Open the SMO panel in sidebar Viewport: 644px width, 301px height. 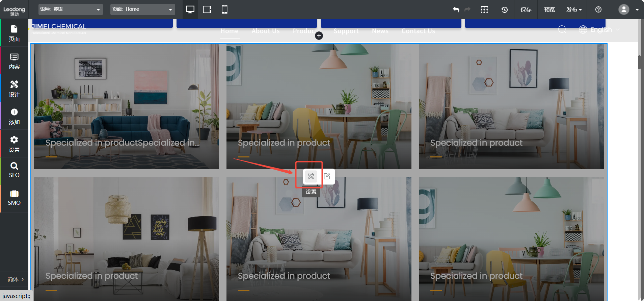[x=14, y=198]
